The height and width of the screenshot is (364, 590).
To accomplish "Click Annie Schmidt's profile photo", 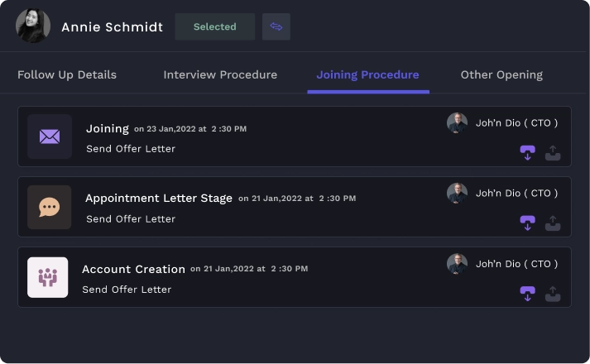I will (x=33, y=26).
